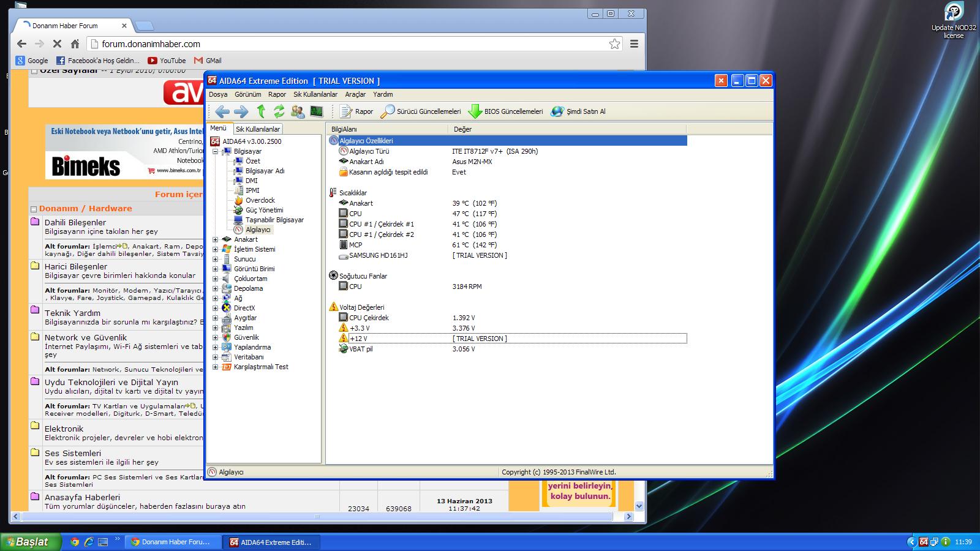980x551 pixels.
Task: Open Sürücü Güncellemeleri
Action: click(421, 111)
